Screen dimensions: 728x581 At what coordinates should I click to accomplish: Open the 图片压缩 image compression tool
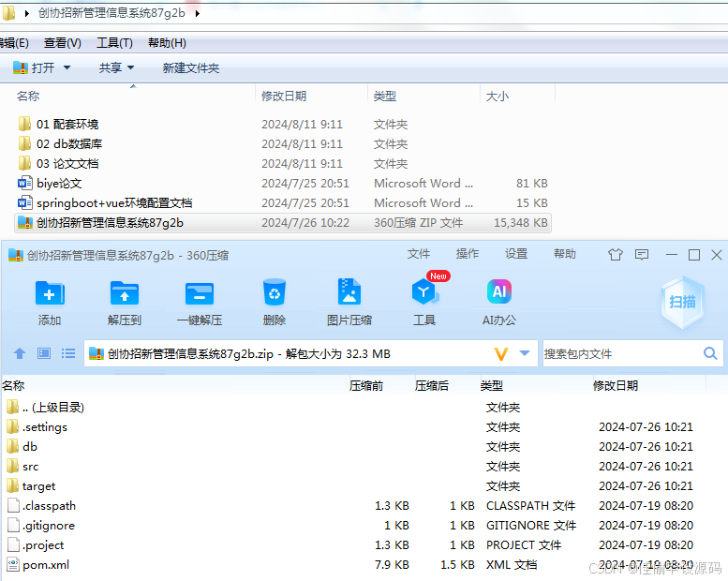[x=349, y=291]
